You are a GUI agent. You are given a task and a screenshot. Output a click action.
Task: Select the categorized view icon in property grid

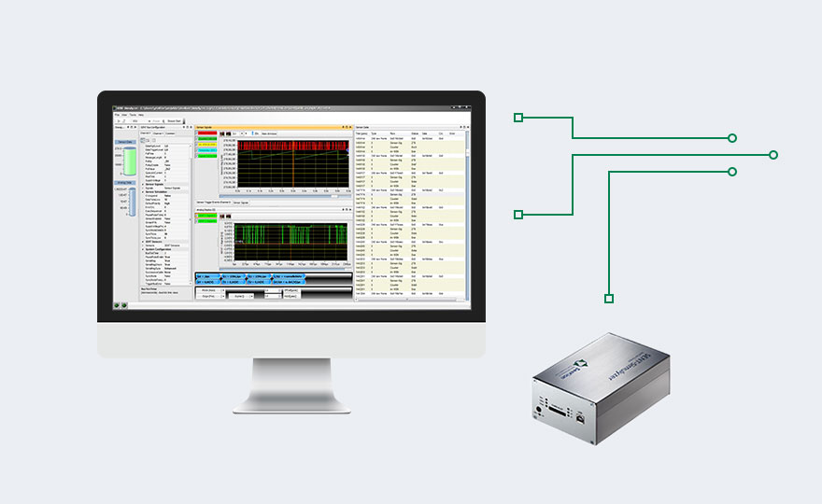pos(143,140)
